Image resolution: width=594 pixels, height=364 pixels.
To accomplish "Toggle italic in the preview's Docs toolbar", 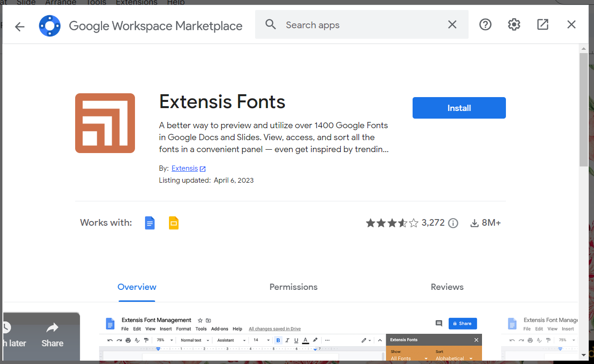I will [x=287, y=340].
